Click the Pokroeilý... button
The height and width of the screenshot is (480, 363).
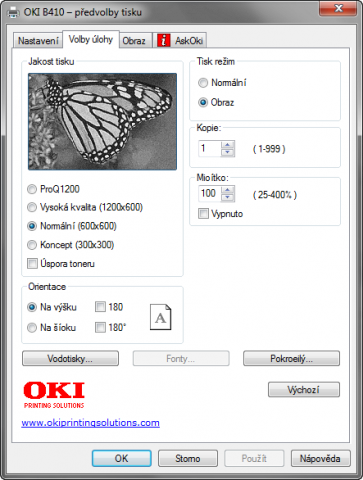pyautogui.click(x=291, y=359)
